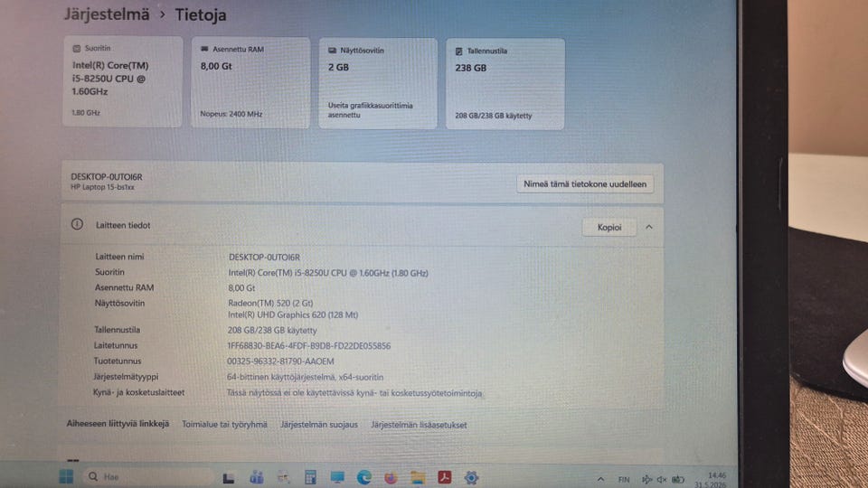Image resolution: width=868 pixels, height=488 pixels.
Task: Open Task View from the taskbar
Action: [x=229, y=478]
